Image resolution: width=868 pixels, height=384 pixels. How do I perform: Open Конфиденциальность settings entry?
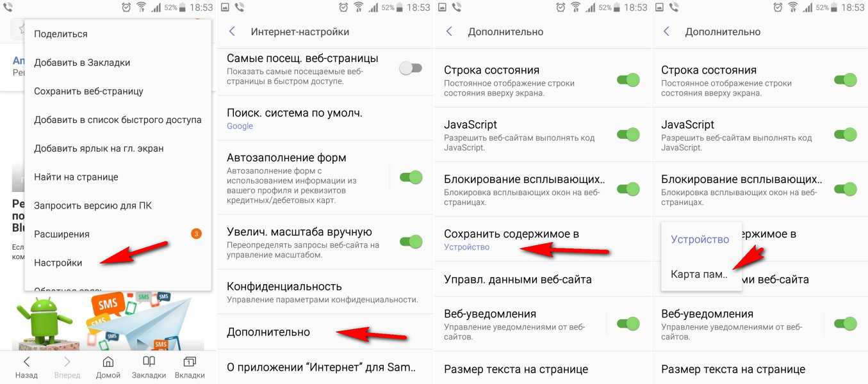[x=326, y=292]
